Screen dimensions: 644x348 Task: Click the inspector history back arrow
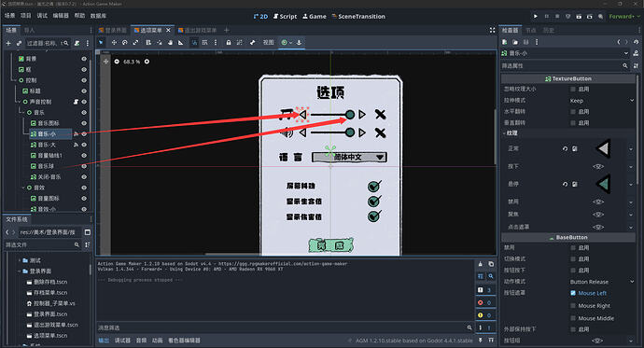(x=619, y=42)
